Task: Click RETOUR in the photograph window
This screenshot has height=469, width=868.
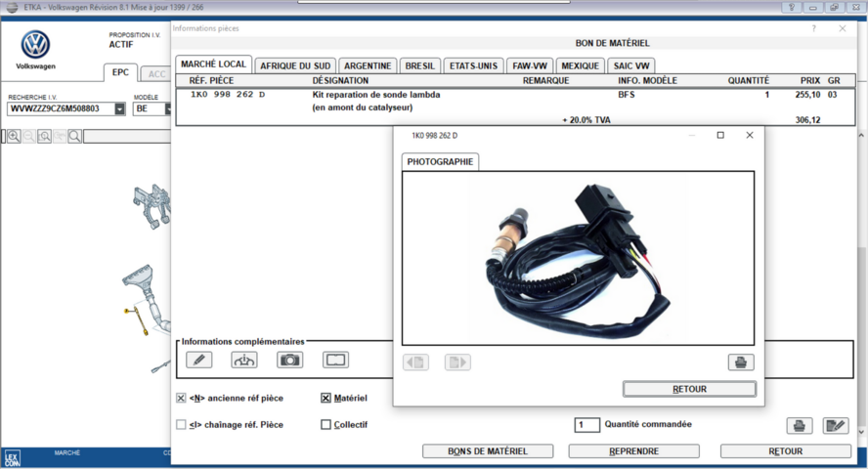Action: (689, 389)
